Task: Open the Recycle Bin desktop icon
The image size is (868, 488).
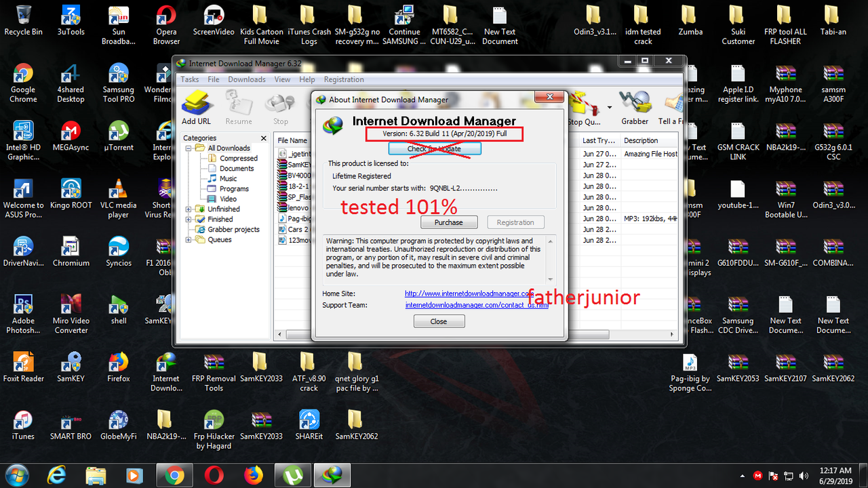Action: [x=23, y=21]
